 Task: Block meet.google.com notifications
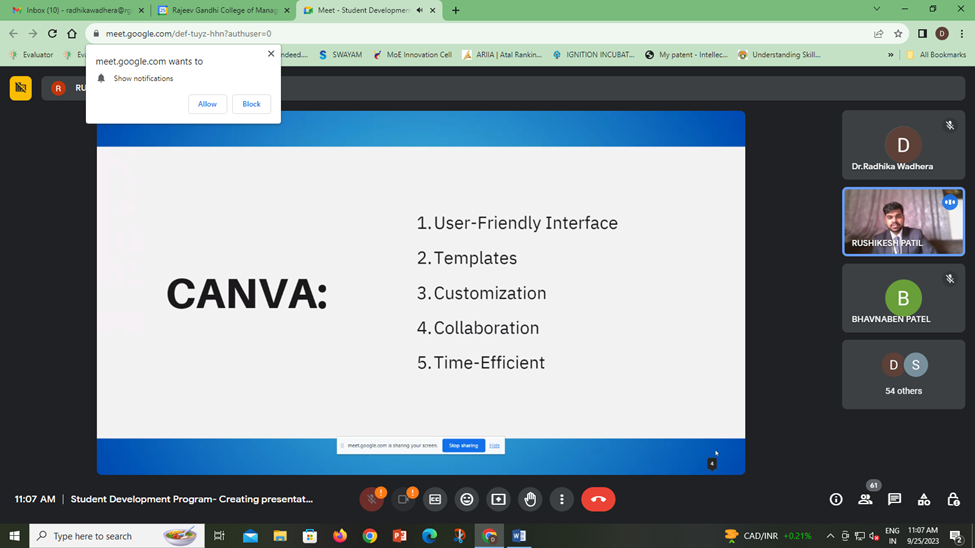pyautogui.click(x=251, y=104)
